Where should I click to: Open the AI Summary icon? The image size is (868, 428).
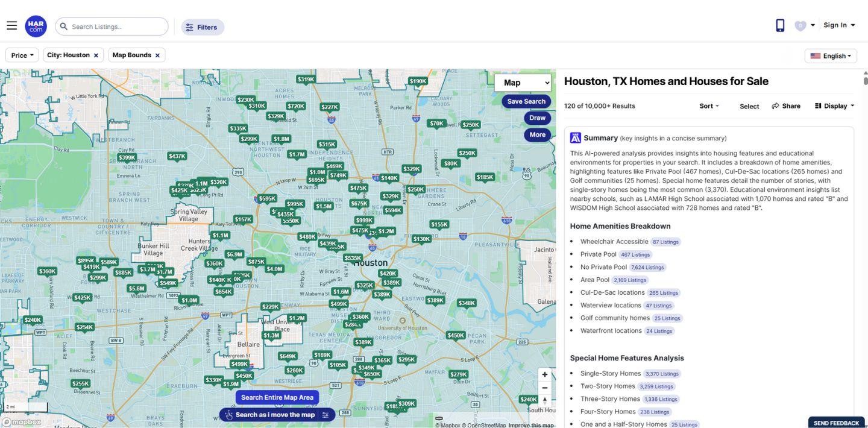576,138
